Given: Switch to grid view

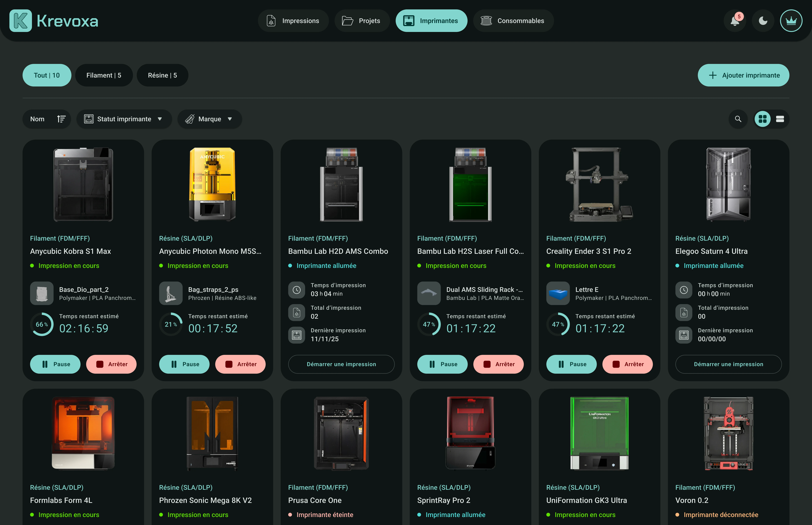Looking at the screenshot, I should [x=763, y=119].
